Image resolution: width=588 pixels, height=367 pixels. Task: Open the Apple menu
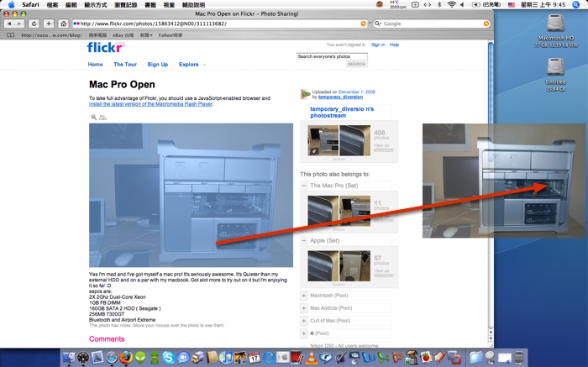click(11, 4)
